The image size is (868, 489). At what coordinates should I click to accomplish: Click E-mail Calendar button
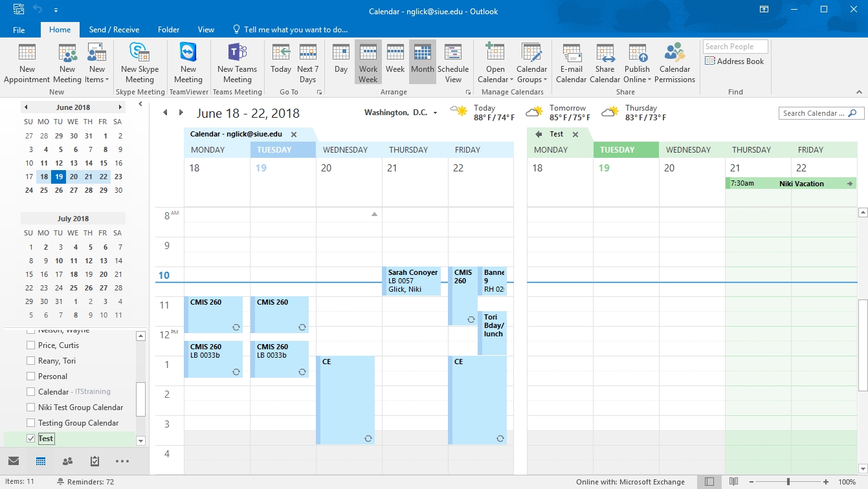click(x=571, y=63)
